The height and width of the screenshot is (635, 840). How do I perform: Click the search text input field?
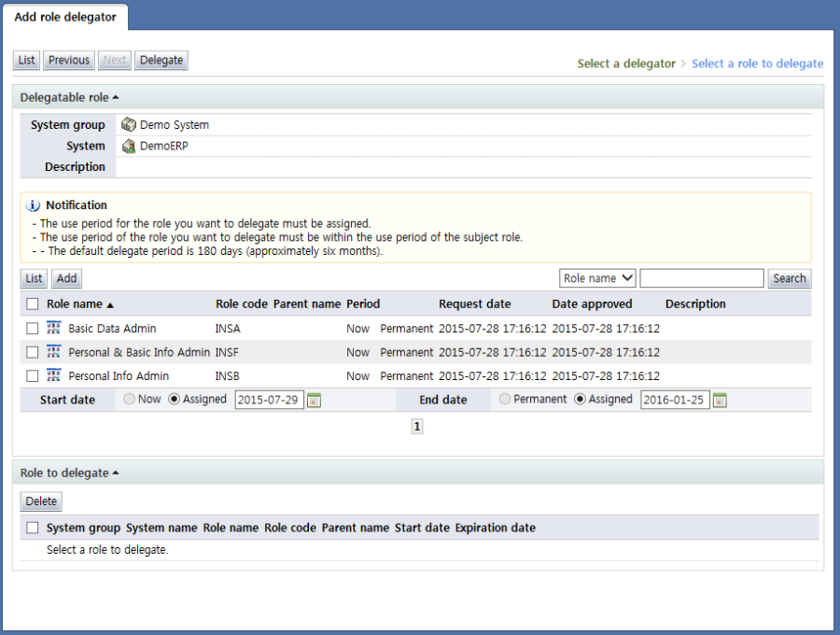click(701, 278)
